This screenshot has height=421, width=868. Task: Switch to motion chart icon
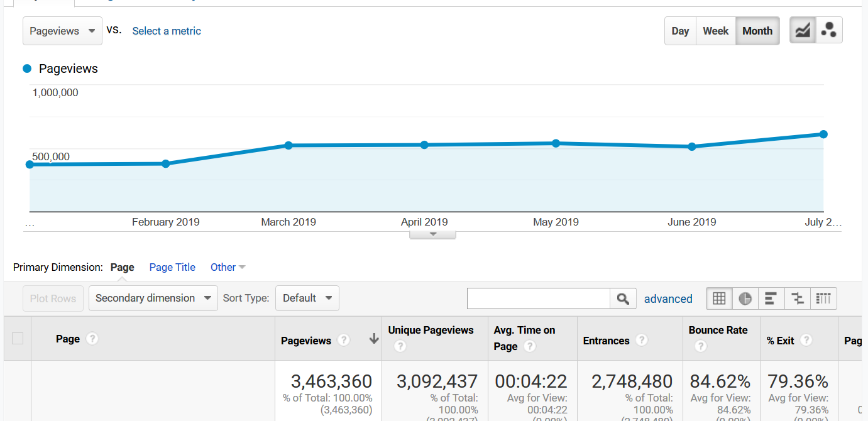point(829,30)
